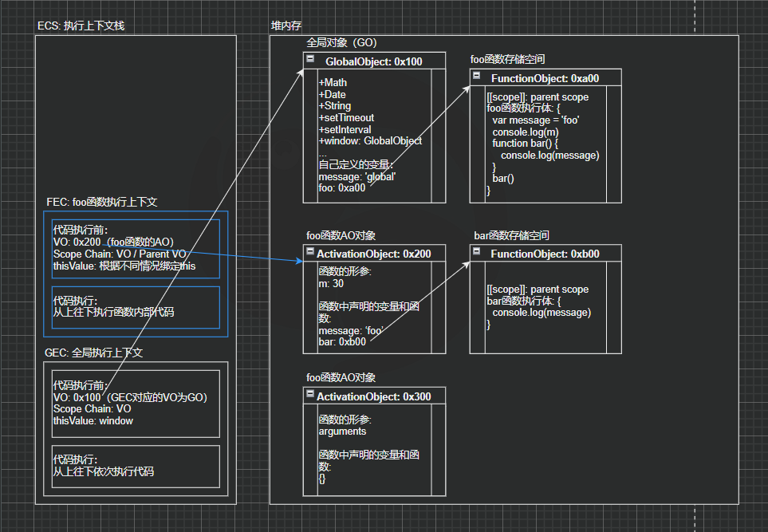Select the '+String' entry
Screen dimensions: 768x532
tap(334, 105)
